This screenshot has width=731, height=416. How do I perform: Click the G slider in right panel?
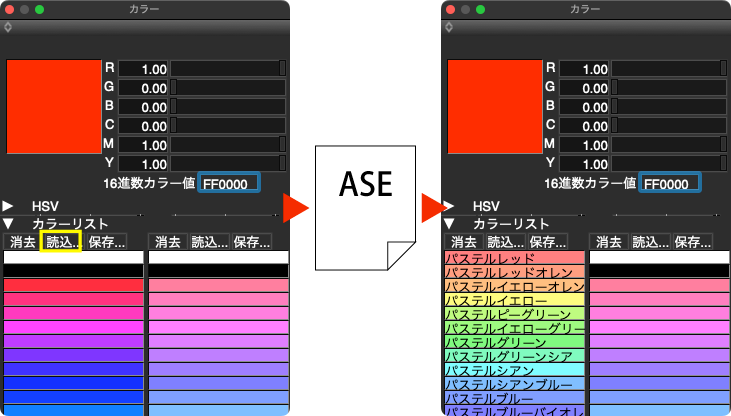[x=668, y=88]
